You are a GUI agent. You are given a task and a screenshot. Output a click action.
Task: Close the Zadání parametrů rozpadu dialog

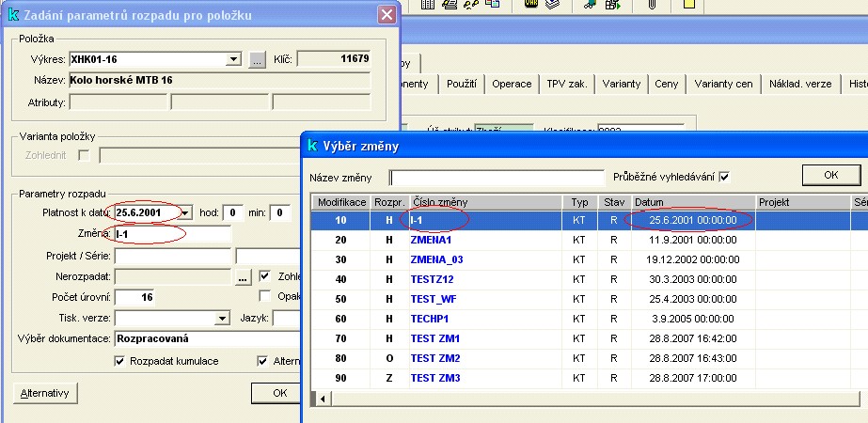[x=387, y=15]
